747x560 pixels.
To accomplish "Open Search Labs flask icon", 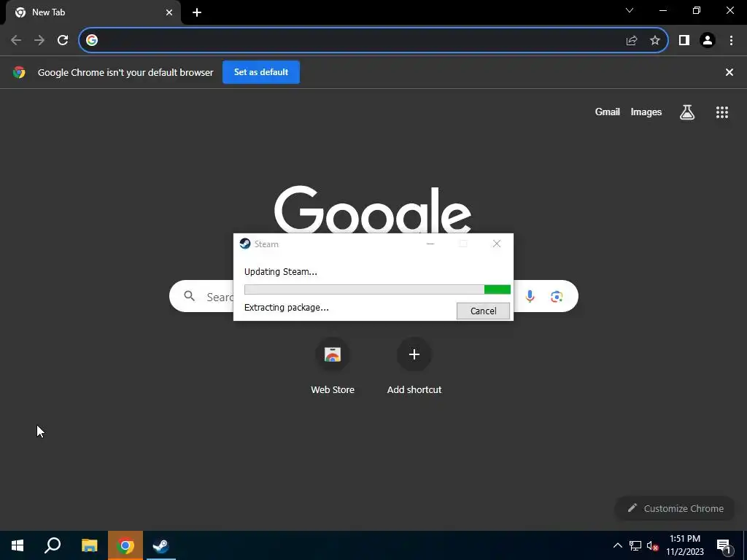I will (x=687, y=112).
